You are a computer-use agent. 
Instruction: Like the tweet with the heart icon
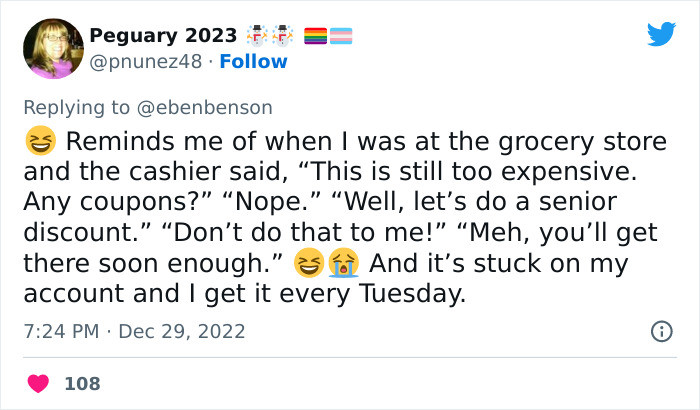click(x=39, y=383)
